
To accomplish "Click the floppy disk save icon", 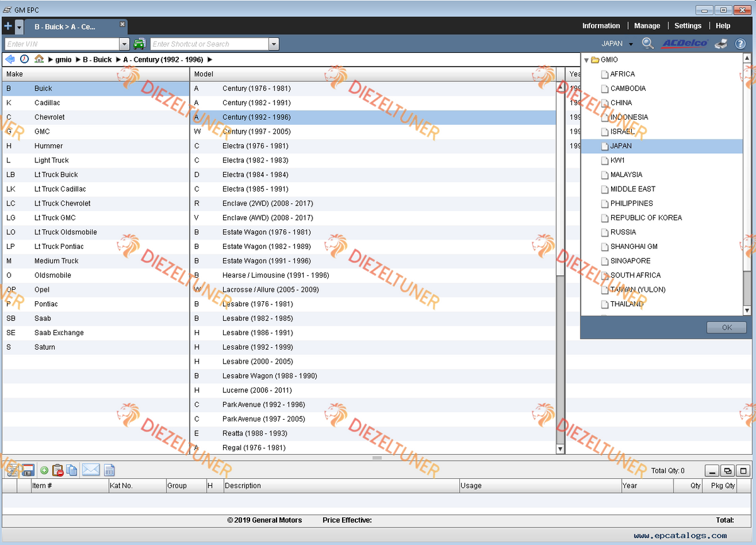I will (x=28, y=470).
